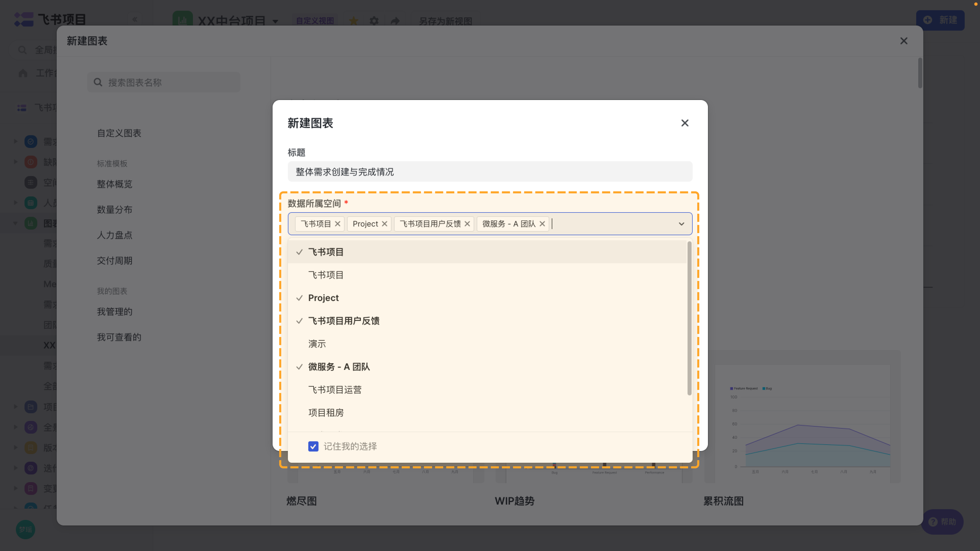Click the question mark 帮助 icon
The width and height of the screenshot is (980, 551).
coord(933,522)
